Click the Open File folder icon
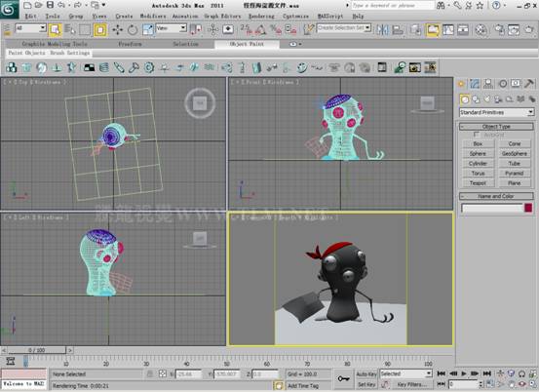 [39, 5]
